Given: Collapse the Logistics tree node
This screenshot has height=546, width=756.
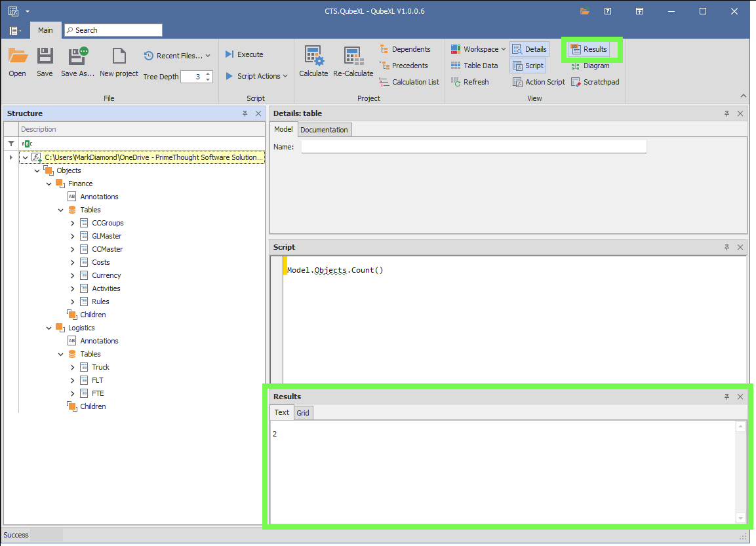Looking at the screenshot, I should (x=49, y=328).
